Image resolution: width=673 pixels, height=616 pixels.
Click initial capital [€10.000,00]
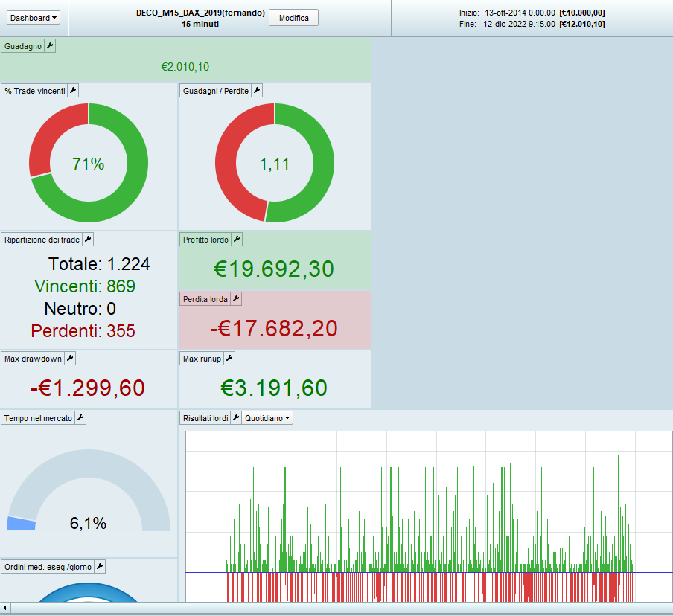click(582, 13)
